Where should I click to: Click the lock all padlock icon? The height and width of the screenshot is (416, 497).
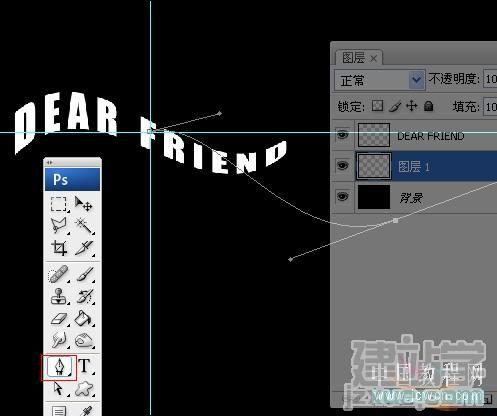pos(428,106)
